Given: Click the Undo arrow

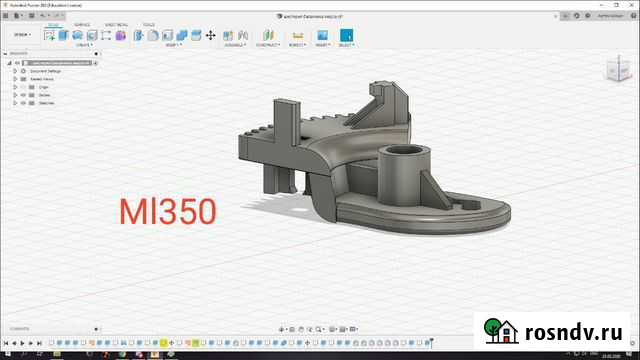Looking at the screenshot, I should click(43, 16).
